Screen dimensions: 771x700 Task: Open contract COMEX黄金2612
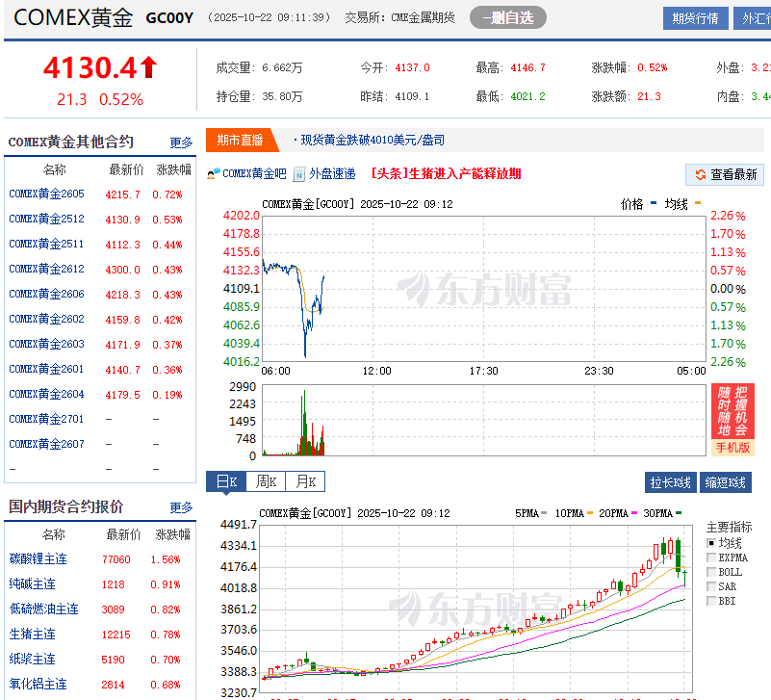47,269
